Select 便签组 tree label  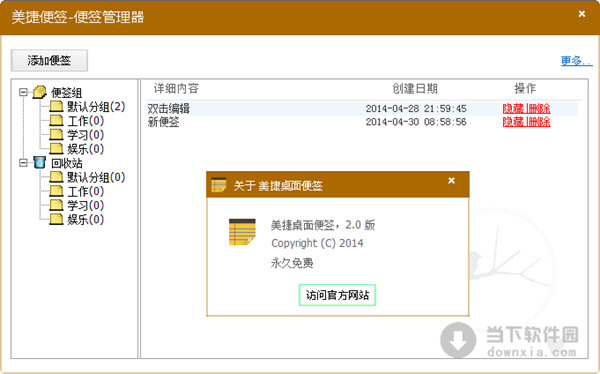(67, 93)
